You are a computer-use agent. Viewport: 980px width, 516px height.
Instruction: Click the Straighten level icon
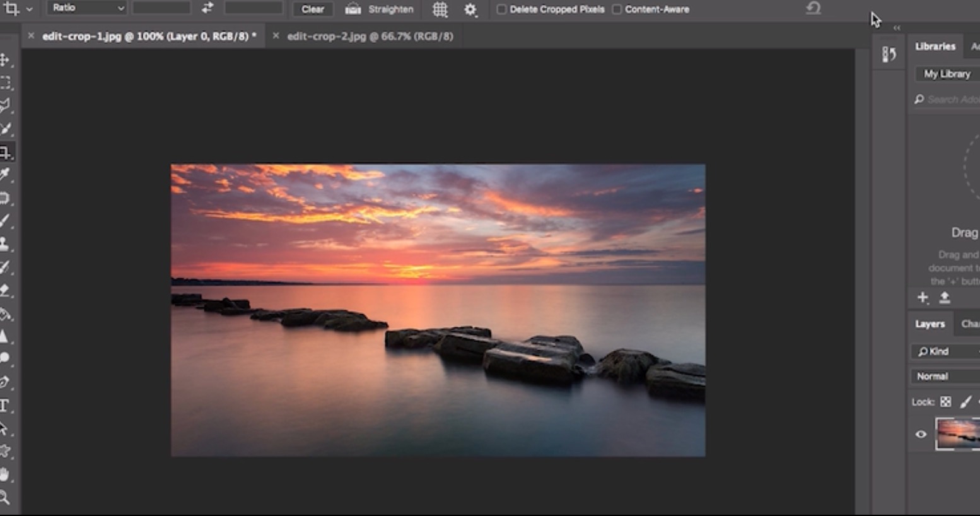(353, 9)
